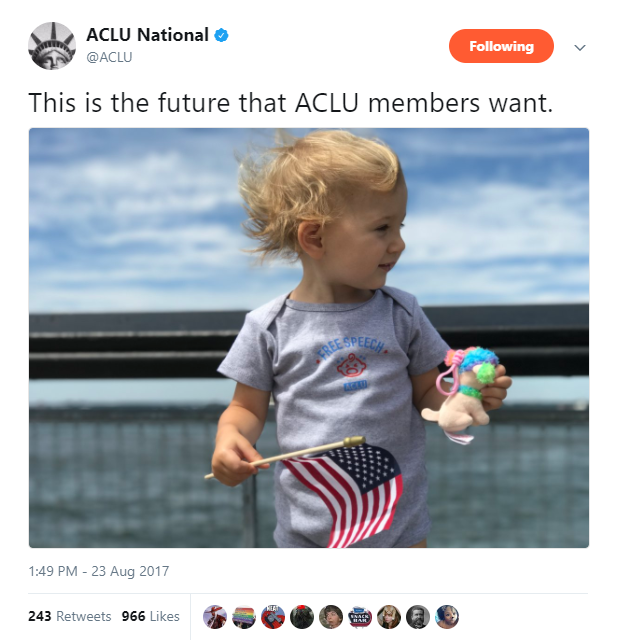Viewport: 619px width, 640px height.
Task: Expand the tweet options chevron menu
Action: (580, 47)
